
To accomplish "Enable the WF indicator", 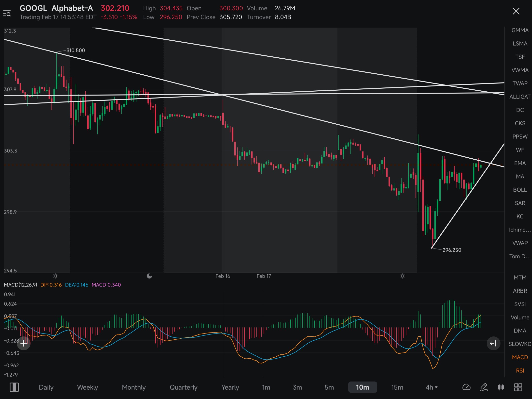I will tap(520, 150).
